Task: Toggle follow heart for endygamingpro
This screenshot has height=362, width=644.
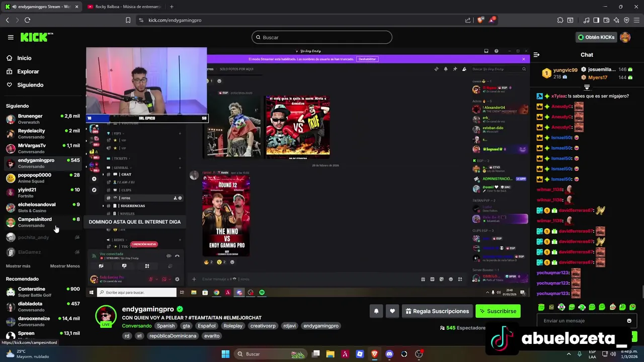Action: point(392,311)
